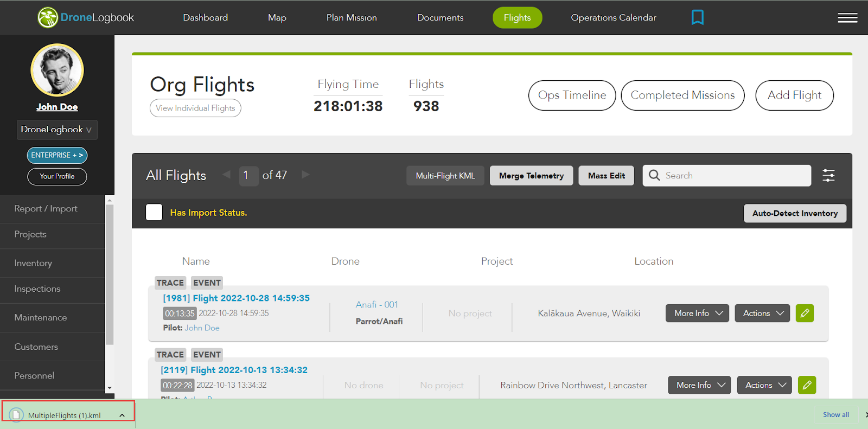Open Personnel in sidebar
This screenshot has height=429, width=868.
52,375
